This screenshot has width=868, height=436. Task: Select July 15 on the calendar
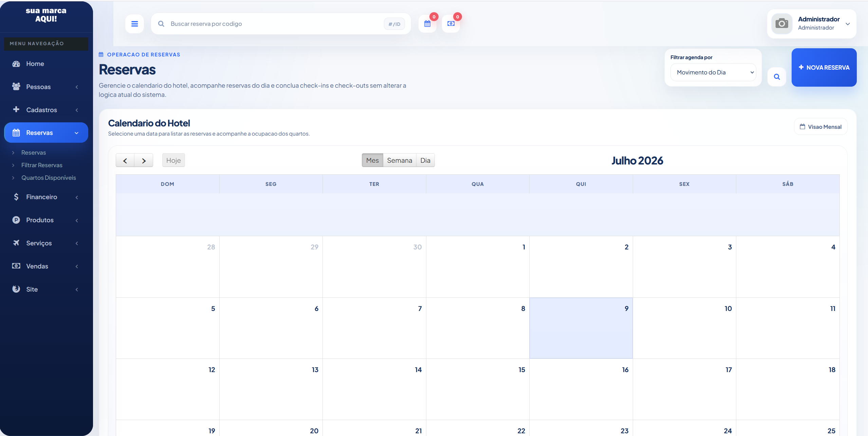[x=478, y=389]
